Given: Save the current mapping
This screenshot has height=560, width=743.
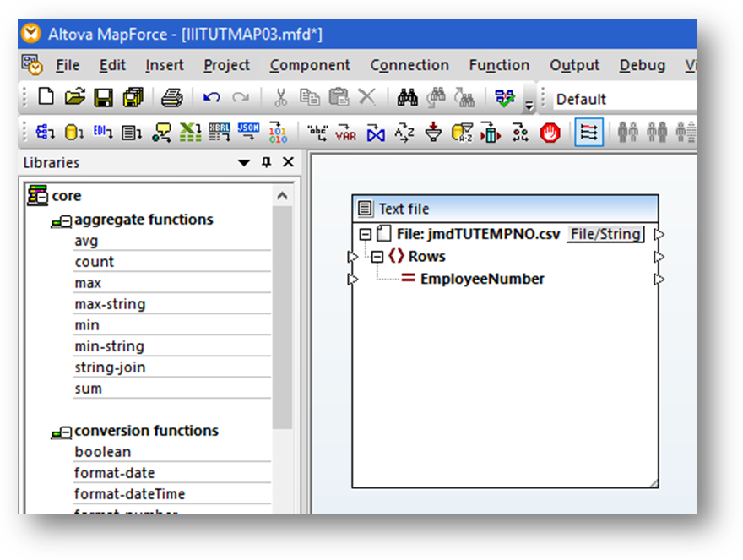Looking at the screenshot, I should (x=103, y=97).
